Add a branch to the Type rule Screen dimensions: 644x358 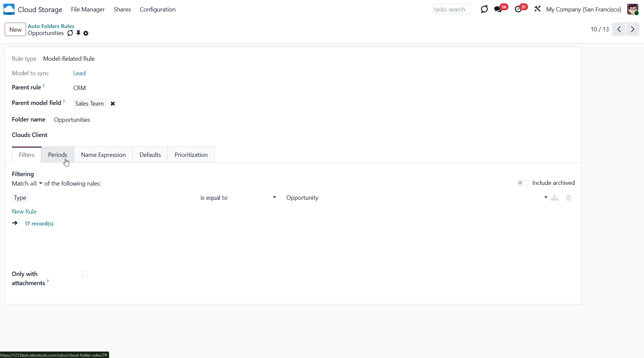(554, 198)
